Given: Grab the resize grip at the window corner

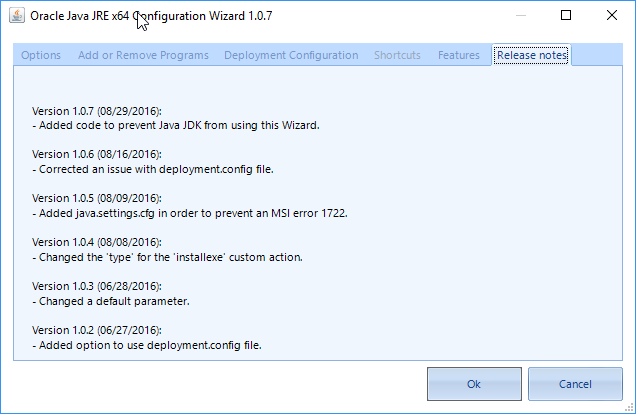Looking at the screenshot, I should tap(630, 408).
